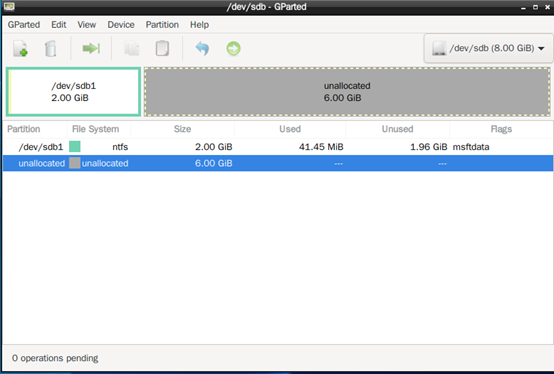
Task: Create a new partition with the toolbar icon
Action: [20, 48]
